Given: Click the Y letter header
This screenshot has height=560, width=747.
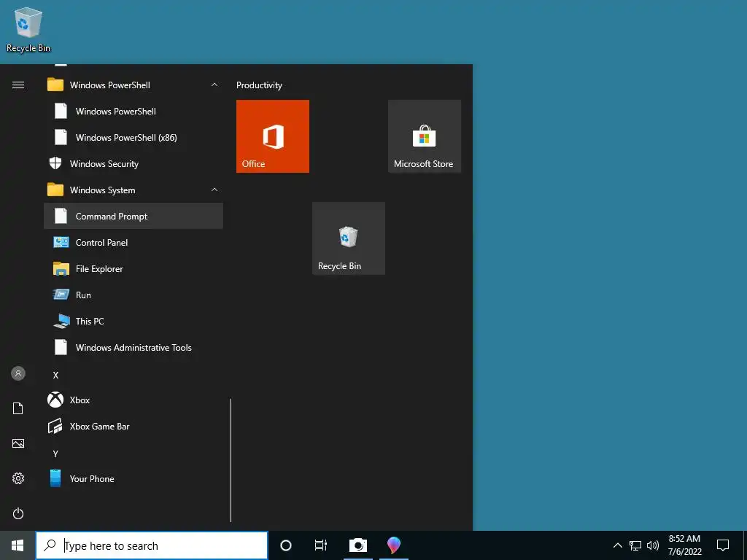Looking at the screenshot, I should click(x=55, y=454).
